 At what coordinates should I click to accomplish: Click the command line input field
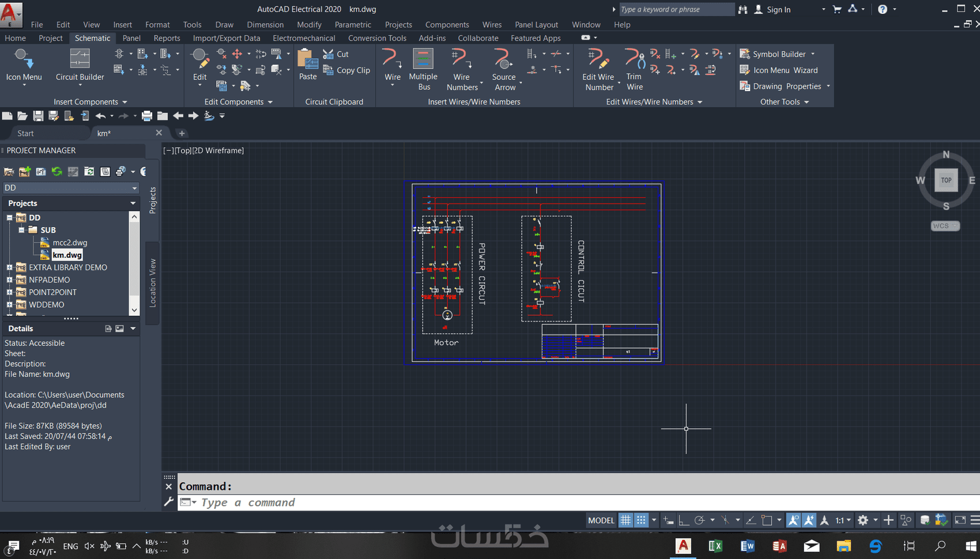tap(404, 503)
